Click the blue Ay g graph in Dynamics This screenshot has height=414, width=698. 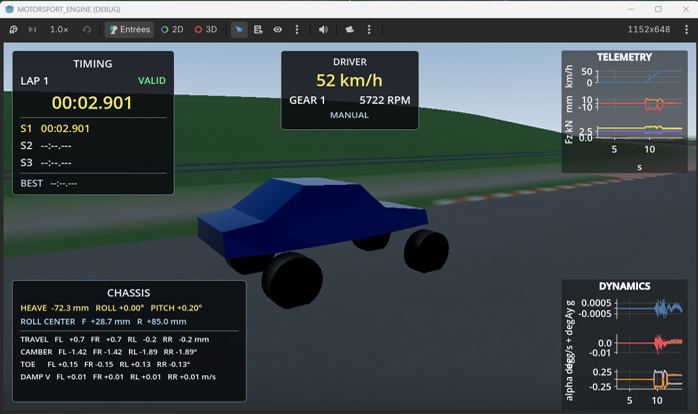tap(649, 308)
